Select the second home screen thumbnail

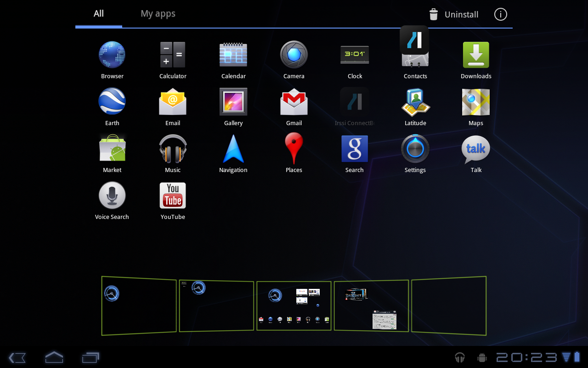click(x=216, y=305)
